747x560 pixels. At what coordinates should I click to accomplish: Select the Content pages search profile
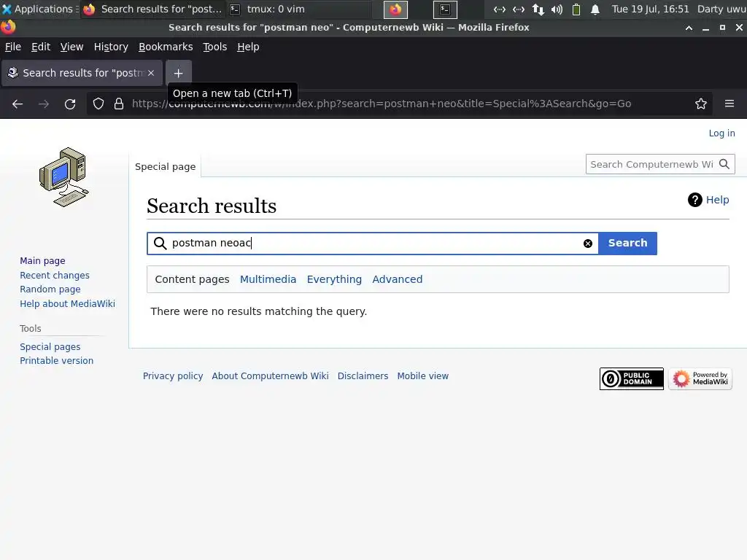pos(192,279)
